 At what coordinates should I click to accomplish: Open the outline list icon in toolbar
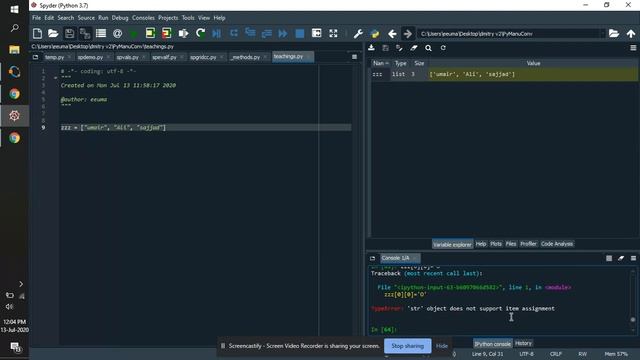point(101,33)
